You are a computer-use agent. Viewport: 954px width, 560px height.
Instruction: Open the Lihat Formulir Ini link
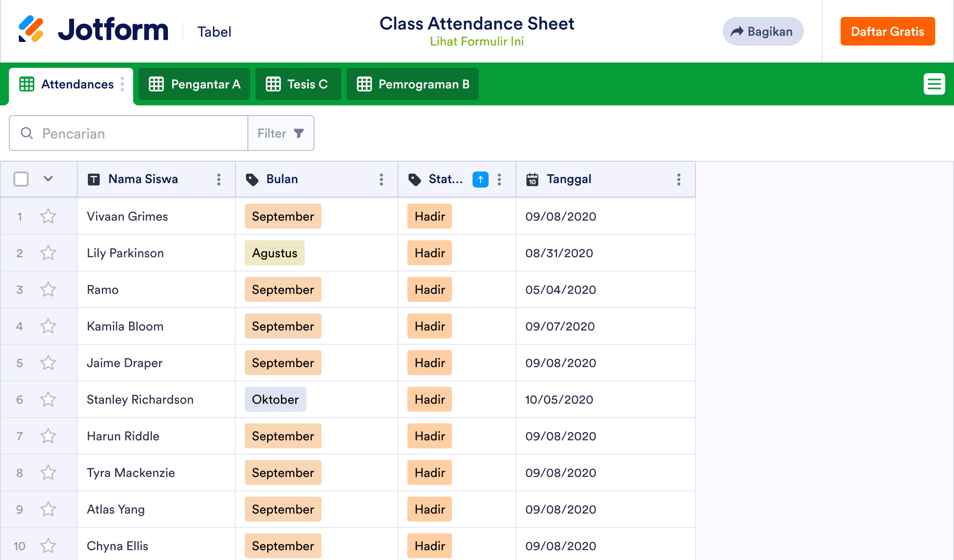(x=477, y=42)
